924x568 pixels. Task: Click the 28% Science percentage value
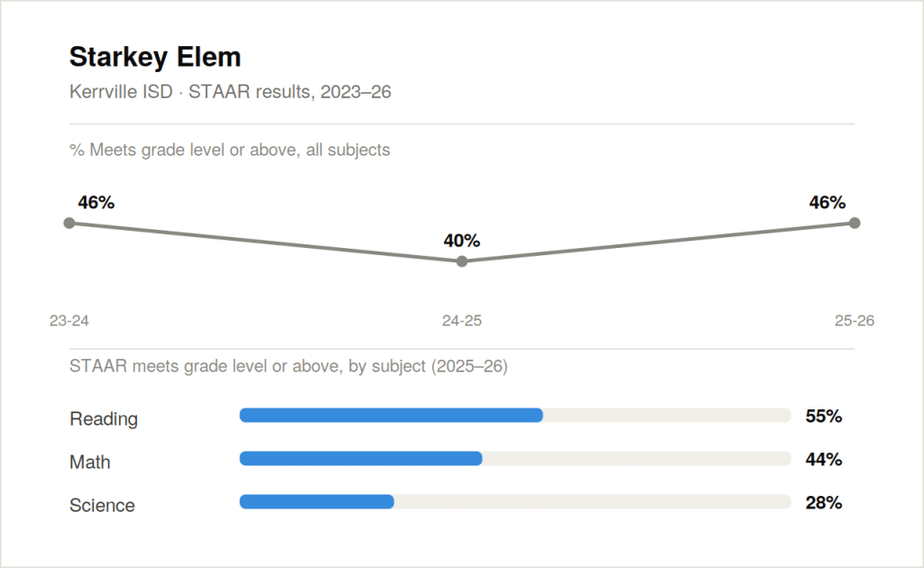824,503
